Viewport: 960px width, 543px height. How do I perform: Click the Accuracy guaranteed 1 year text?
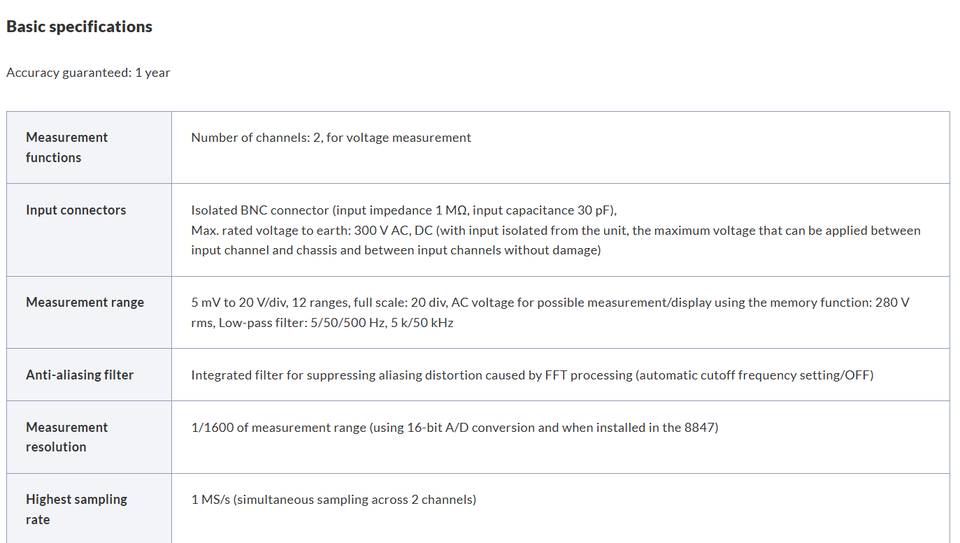(88, 72)
